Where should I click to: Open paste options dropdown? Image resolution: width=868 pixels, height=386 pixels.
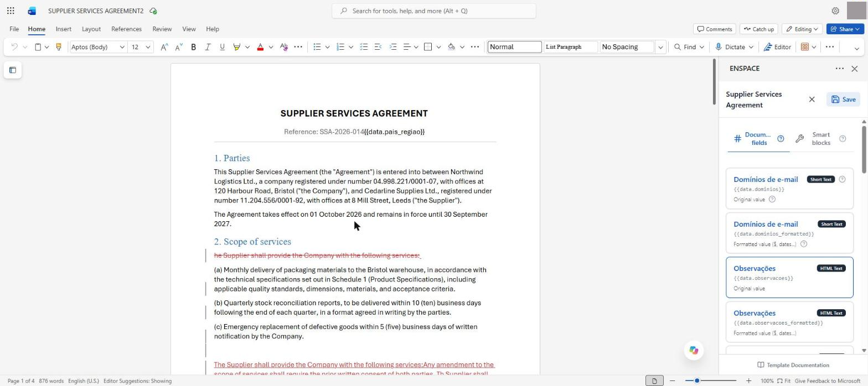[x=47, y=47]
